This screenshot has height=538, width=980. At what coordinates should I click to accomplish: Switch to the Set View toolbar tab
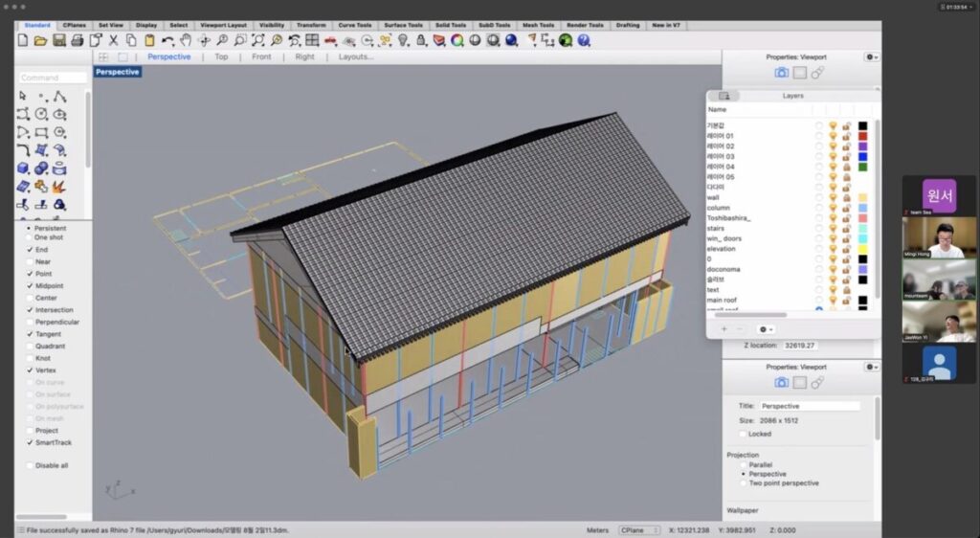pyautogui.click(x=111, y=26)
